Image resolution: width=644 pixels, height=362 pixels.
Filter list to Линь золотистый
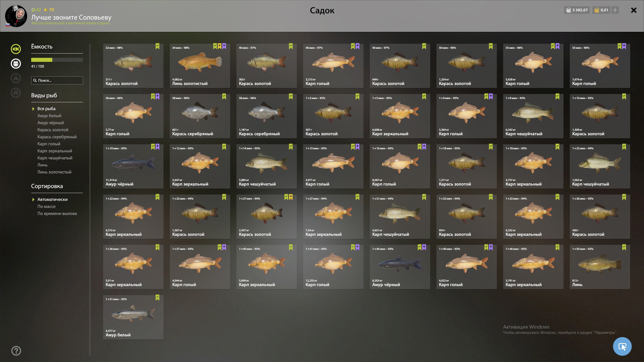(54, 172)
